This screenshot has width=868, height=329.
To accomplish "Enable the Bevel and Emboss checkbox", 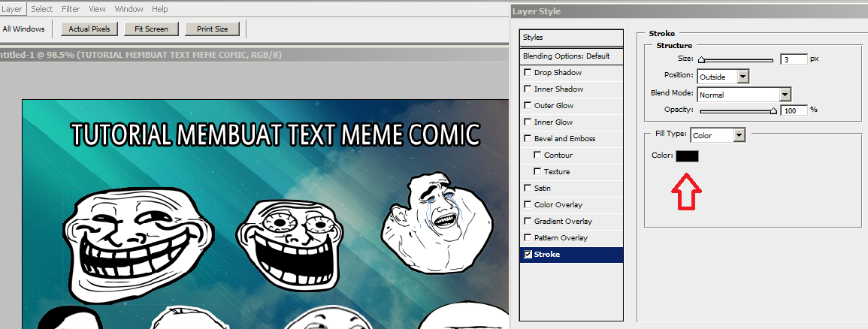I will click(528, 139).
